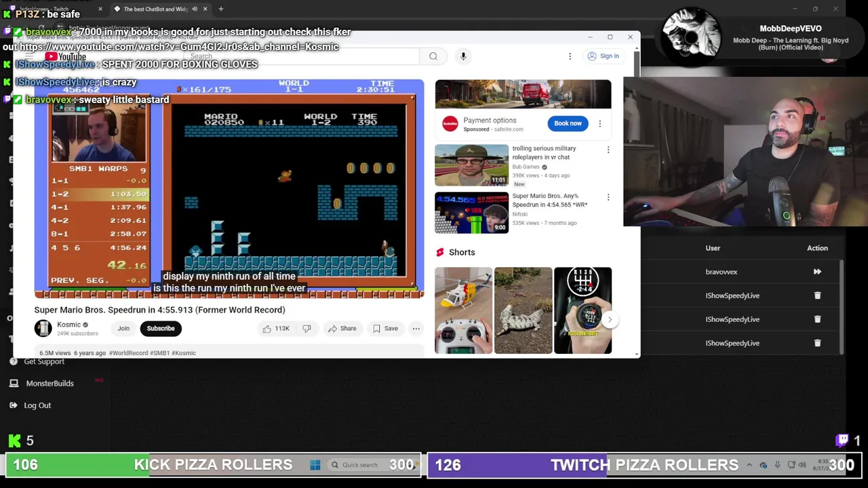The height and width of the screenshot is (488, 868).
Task: Open the lizard Short thumbnail
Action: coord(523,310)
